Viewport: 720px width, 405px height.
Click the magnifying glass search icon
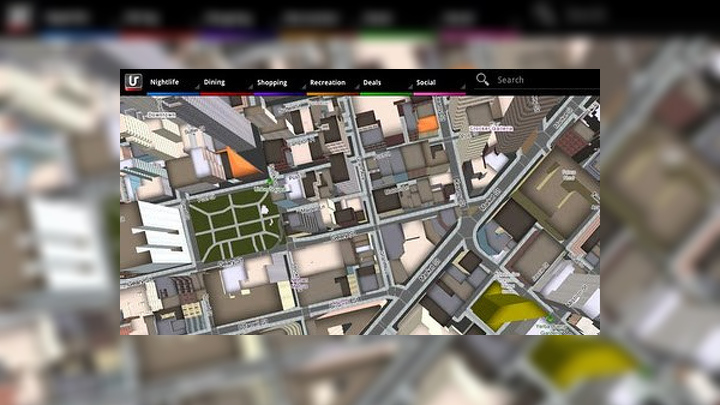point(483,80)
